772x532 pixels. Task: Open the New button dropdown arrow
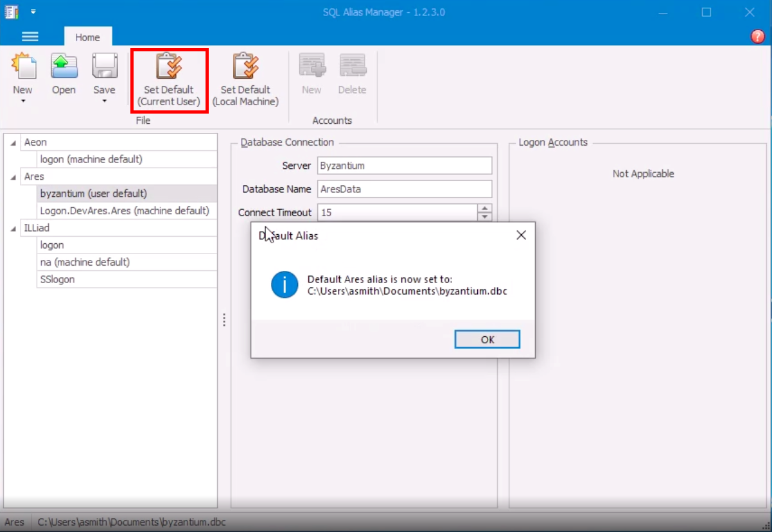pos(23,101)
